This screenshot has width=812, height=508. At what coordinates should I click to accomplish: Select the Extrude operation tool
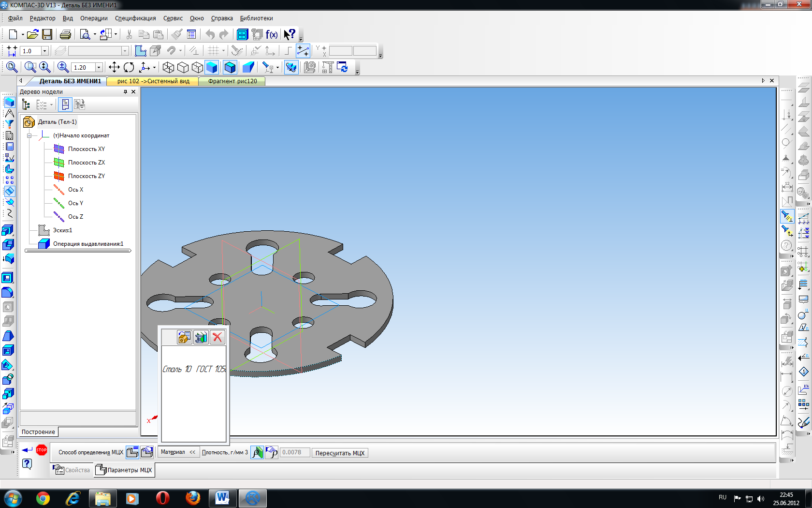coord(8,230)
